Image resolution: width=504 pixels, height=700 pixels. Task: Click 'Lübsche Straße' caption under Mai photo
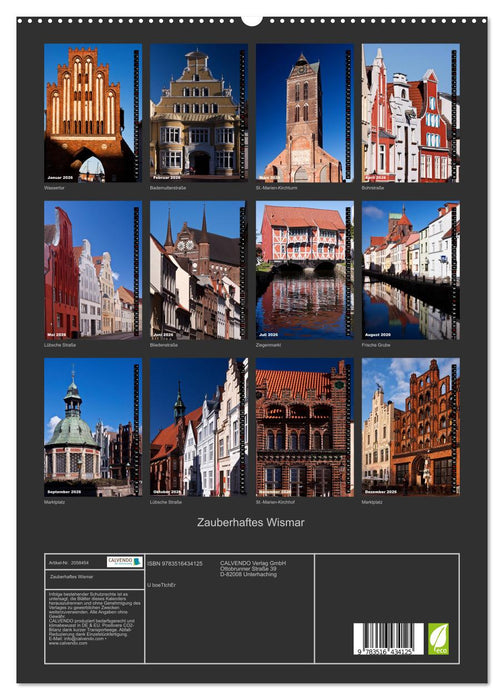(x=60, y=345)
